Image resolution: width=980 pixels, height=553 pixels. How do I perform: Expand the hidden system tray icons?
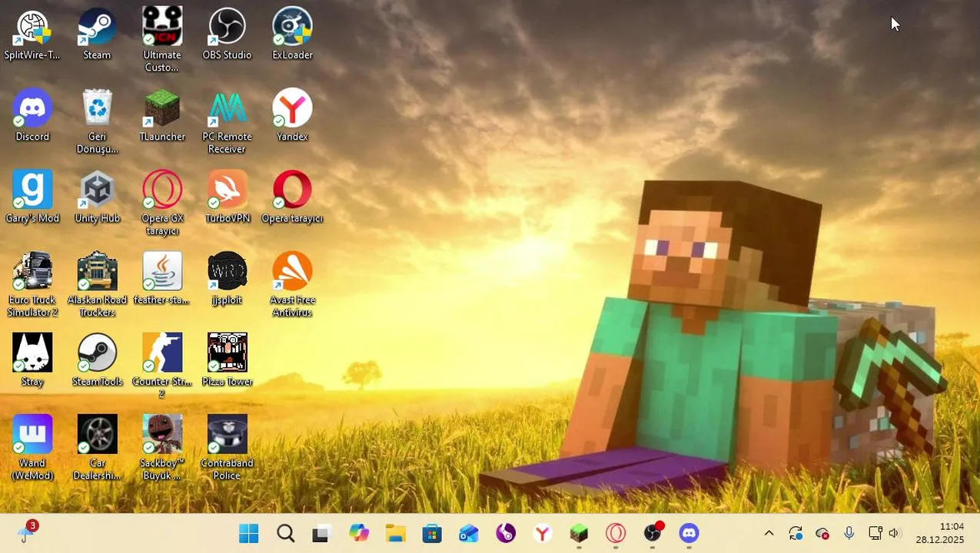coord(769,533)
